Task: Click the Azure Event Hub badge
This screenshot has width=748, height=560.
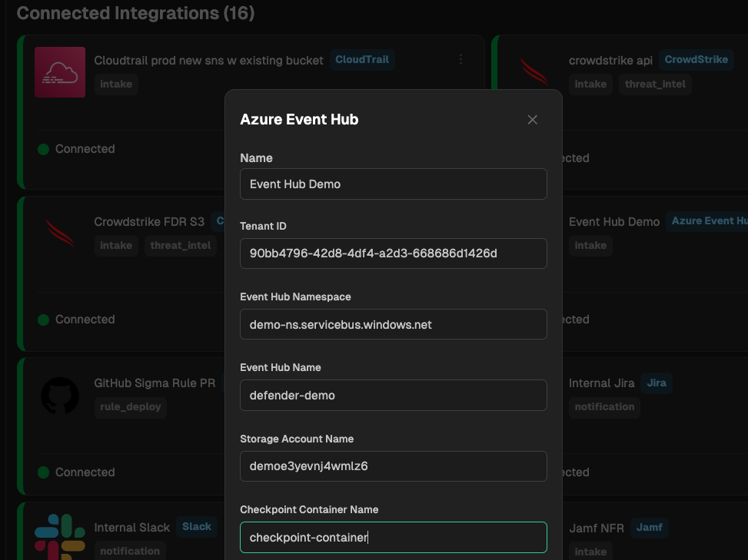Action: [x=707, y=221]
